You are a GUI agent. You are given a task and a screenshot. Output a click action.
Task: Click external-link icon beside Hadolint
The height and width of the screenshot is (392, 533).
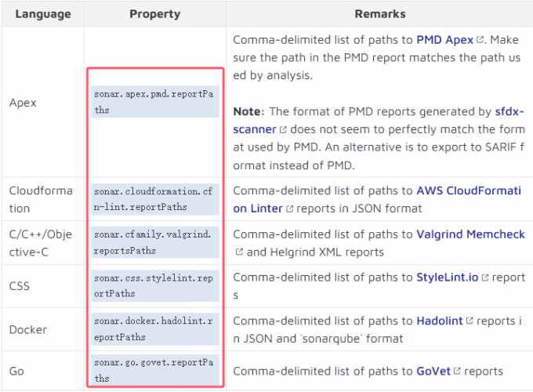coord(470,321)
